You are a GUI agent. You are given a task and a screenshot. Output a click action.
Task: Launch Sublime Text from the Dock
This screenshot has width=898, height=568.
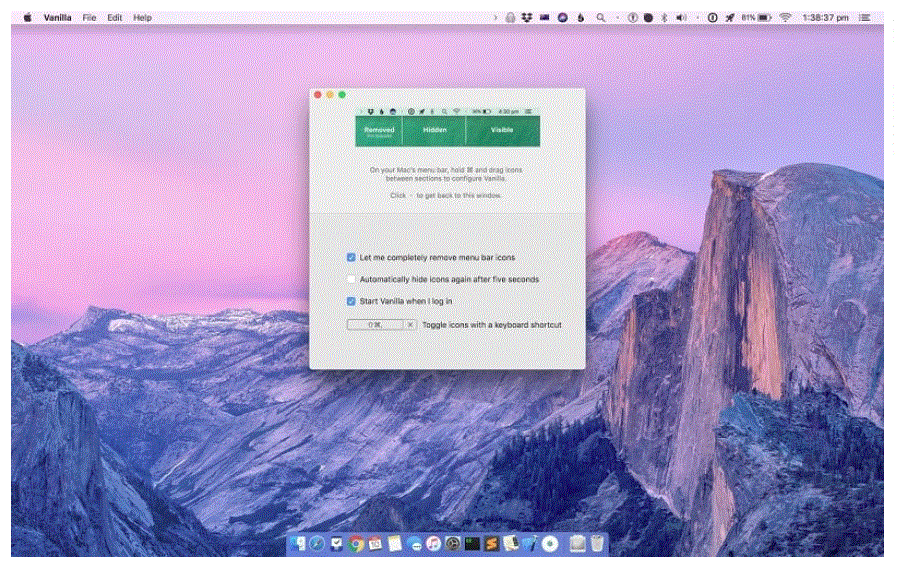pos(491,543)
